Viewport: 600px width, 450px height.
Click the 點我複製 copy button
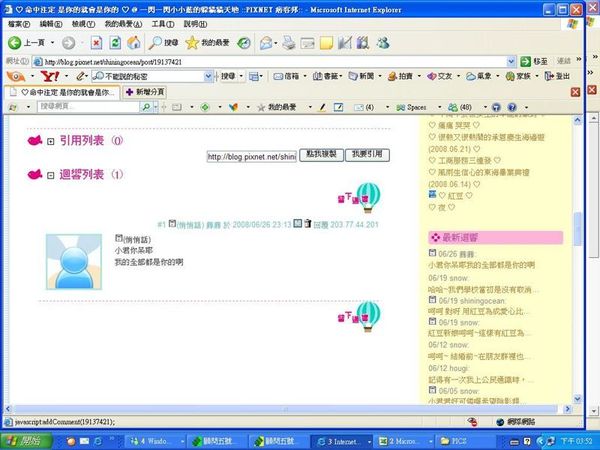click(321, 155)
